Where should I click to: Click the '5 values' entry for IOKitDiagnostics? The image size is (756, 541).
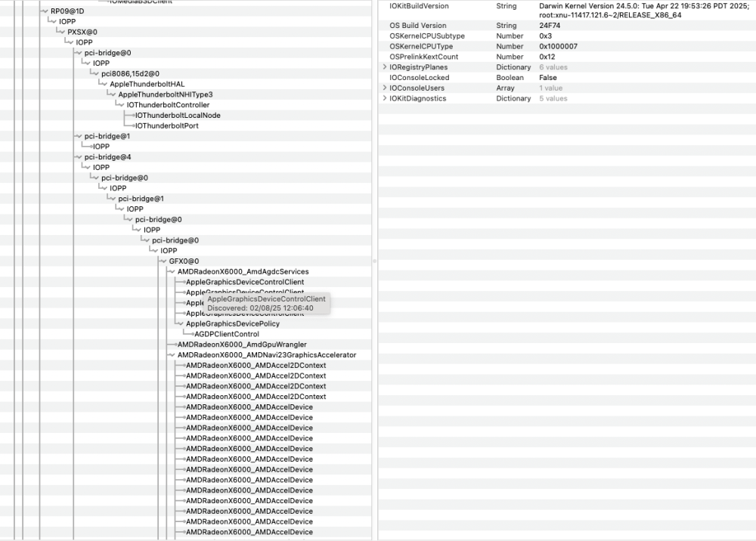553,98
